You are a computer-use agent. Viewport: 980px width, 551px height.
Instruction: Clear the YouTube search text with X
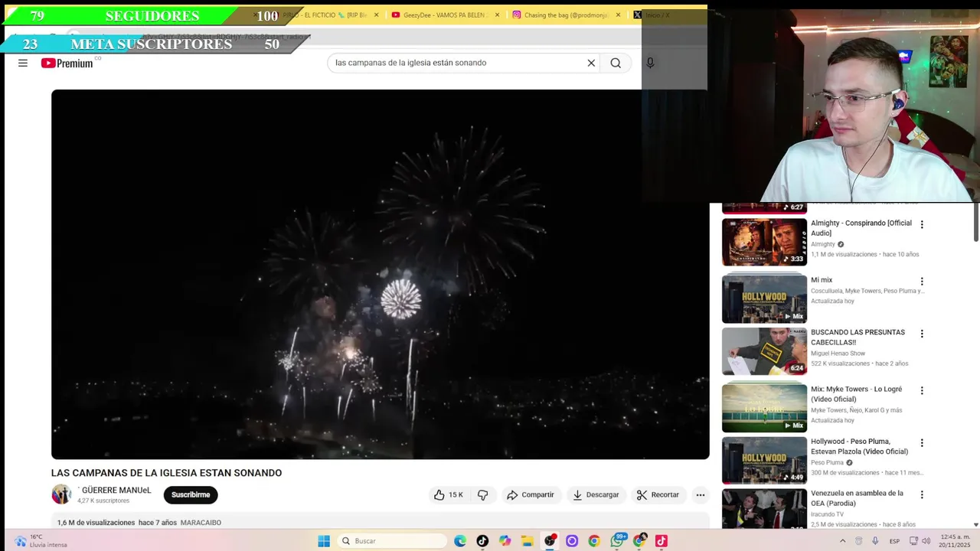tap(591, 63)
